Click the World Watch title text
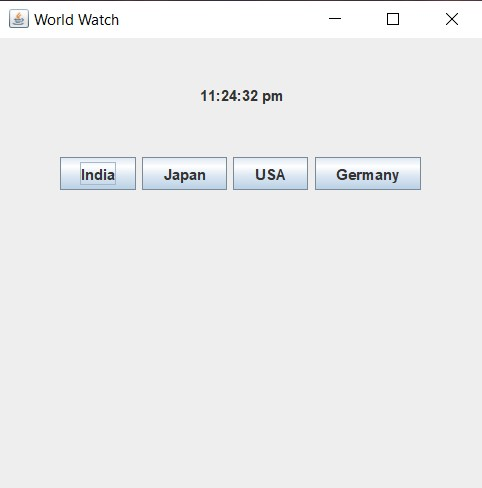Viewport: 482px width, 488px height. coord(76,20)
